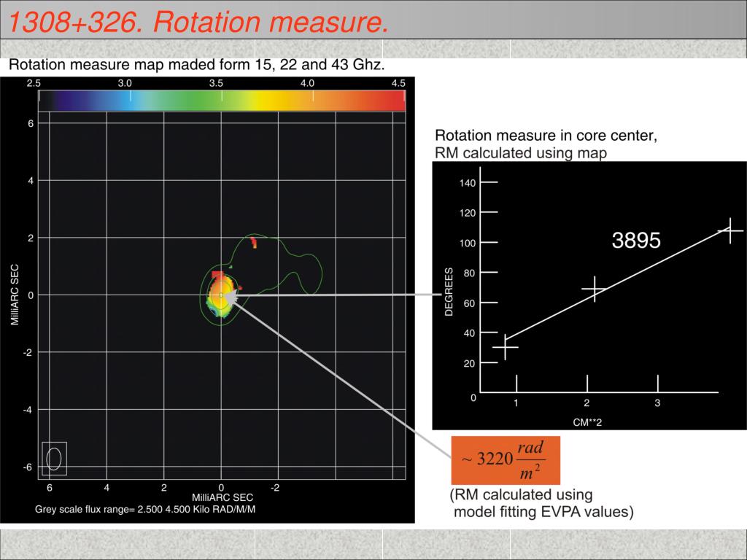Screen dimensions: 747x560
Task: Select the subtitle "Rotation measure map maded form 15, 22 and 43 Ghz."
Action: click(x=197, y=65)
